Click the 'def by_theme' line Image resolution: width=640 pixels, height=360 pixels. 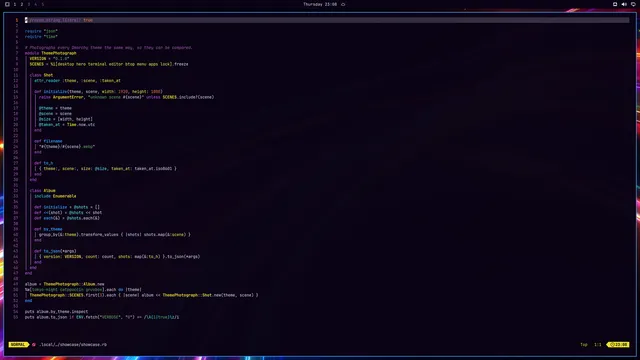click(x=48, y=229)
